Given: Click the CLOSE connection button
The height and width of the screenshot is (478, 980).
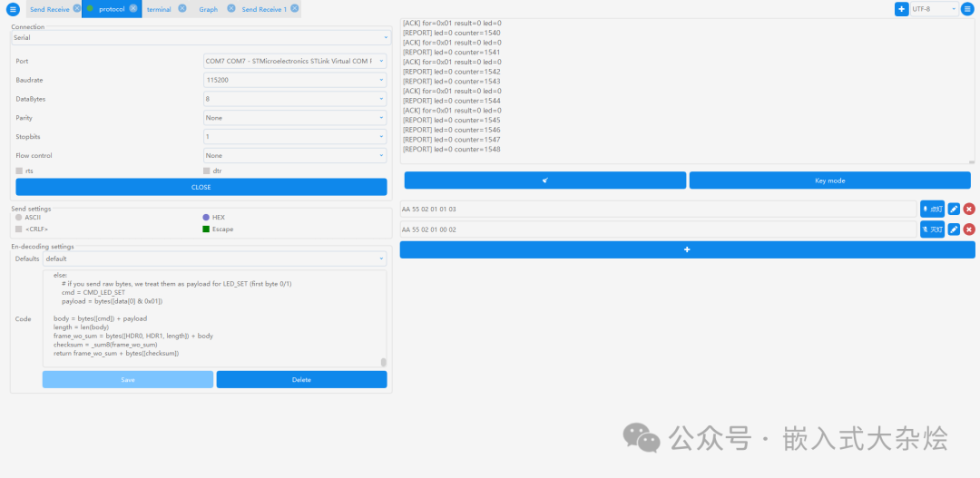Looking at the screenshot, I should tap(201, 187).
